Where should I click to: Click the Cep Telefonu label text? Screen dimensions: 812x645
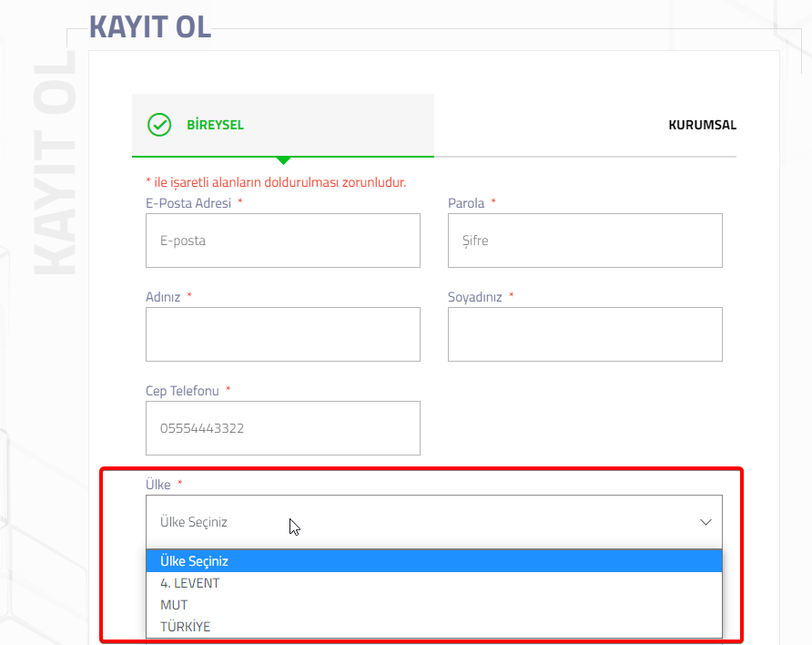click(x=182, y=391)
